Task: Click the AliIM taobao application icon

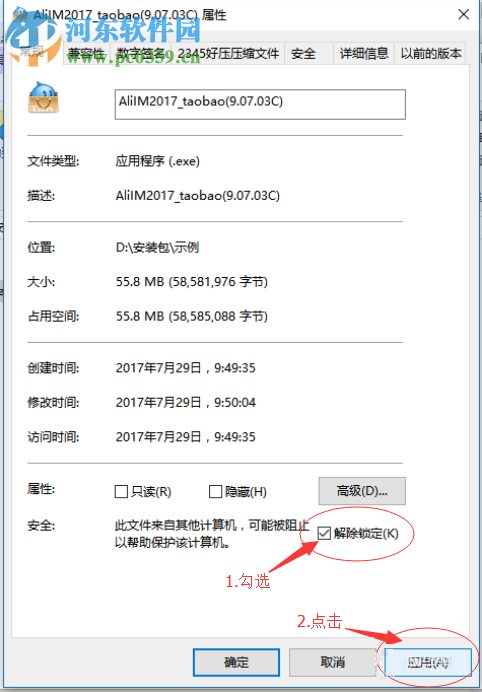Action: [x=43, y=97]
